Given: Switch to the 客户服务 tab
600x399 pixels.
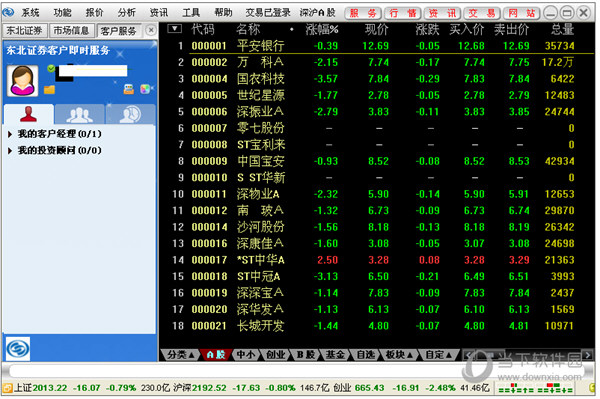Looking at the screenshot, I should pos(118,31).
